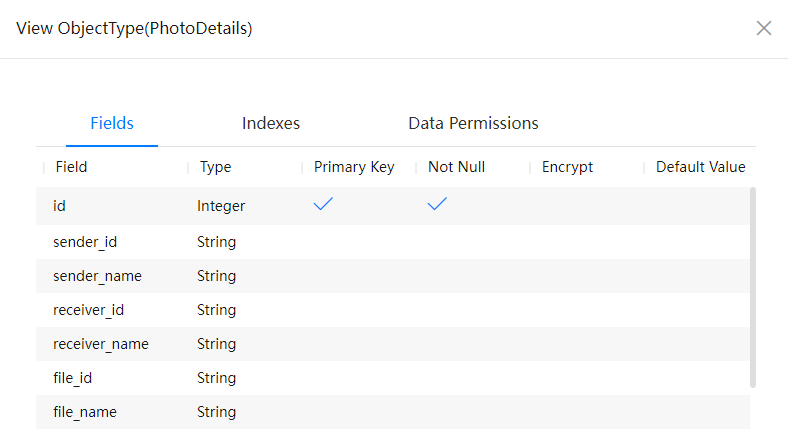Select the Fields tab
Screen dimensions: 788x436
112,123
